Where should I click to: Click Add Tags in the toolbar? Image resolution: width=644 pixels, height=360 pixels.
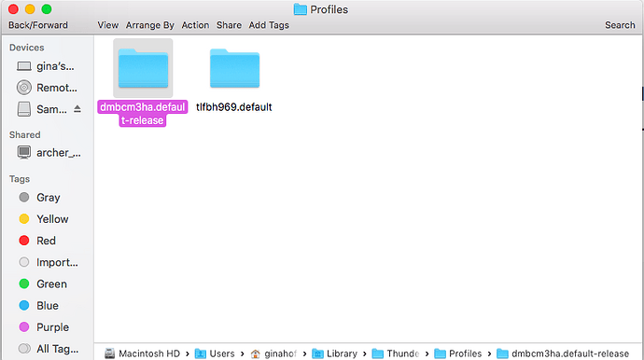[x=269, y=25]
